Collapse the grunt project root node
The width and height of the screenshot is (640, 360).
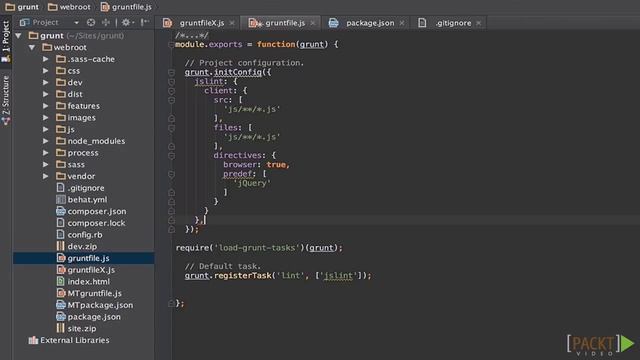(x=18, y=36)
